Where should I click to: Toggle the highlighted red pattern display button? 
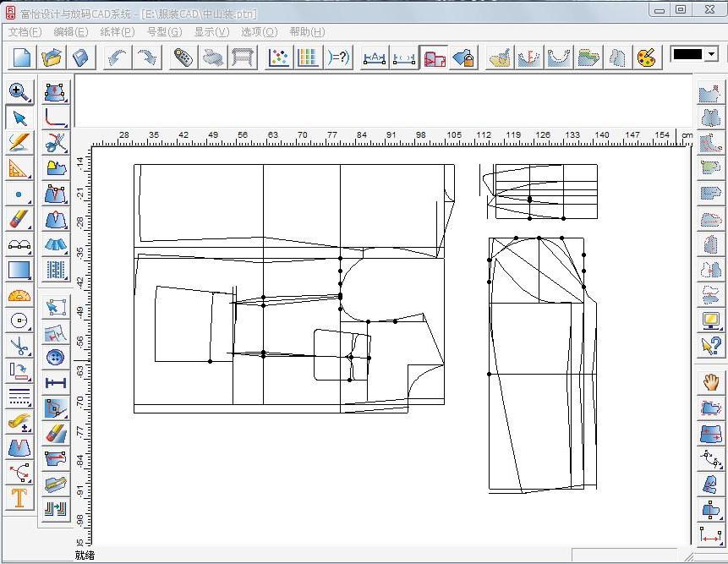[x=434, y=57]
